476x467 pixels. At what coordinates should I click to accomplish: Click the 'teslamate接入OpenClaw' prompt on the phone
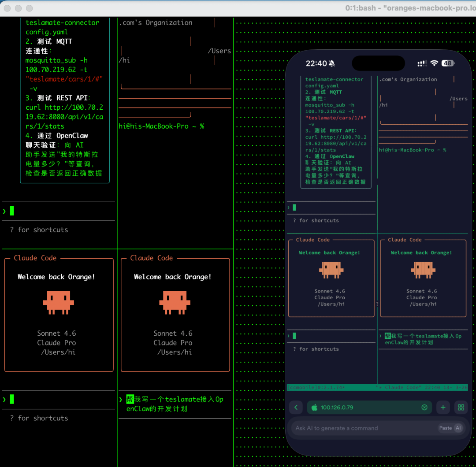coord(423,339)
